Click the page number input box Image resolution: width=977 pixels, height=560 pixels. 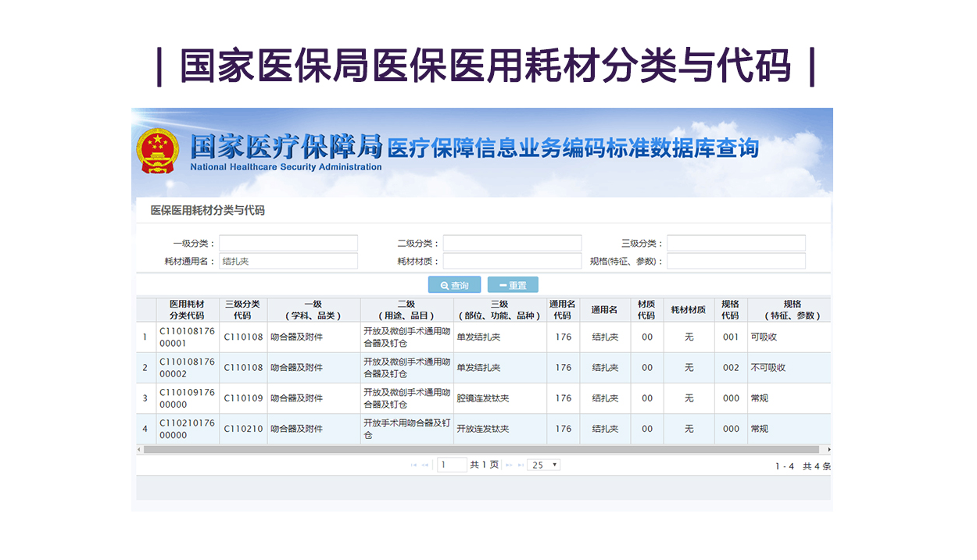pyautogui.click(x=452, y=465)
